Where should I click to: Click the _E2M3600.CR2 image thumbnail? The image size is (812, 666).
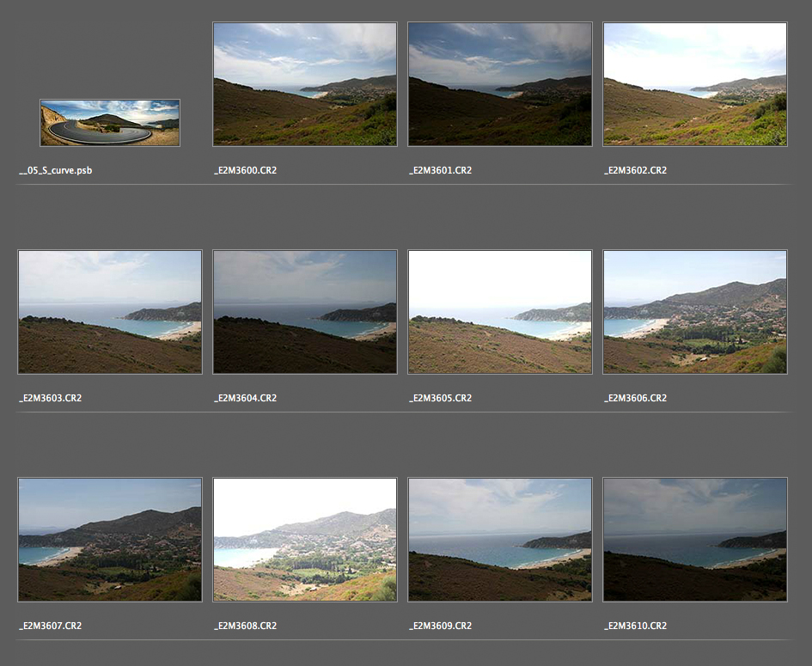tap(304, 84)
